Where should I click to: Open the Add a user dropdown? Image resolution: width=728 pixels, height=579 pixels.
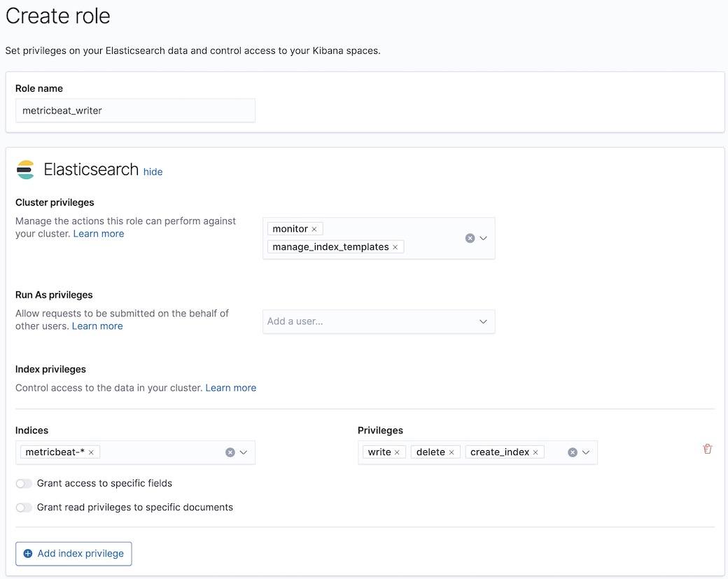coord(483,321)
